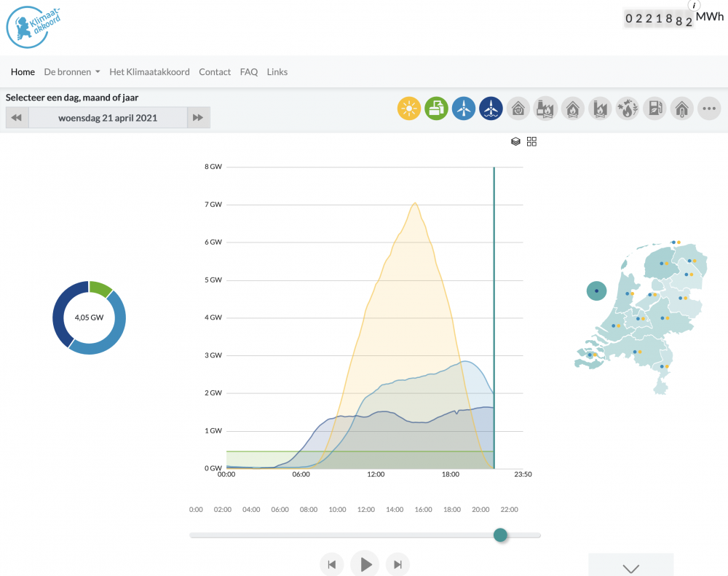Switch chart to grid tiles view
The height and width of the screenshot is (576, 728).
[x=531, y=142]
